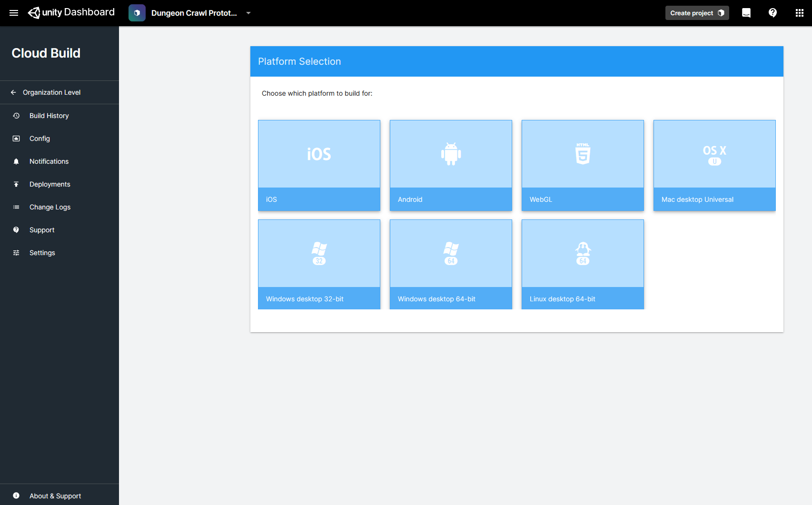Click the Linux desktop 64-bit label

tap(562, 299)
